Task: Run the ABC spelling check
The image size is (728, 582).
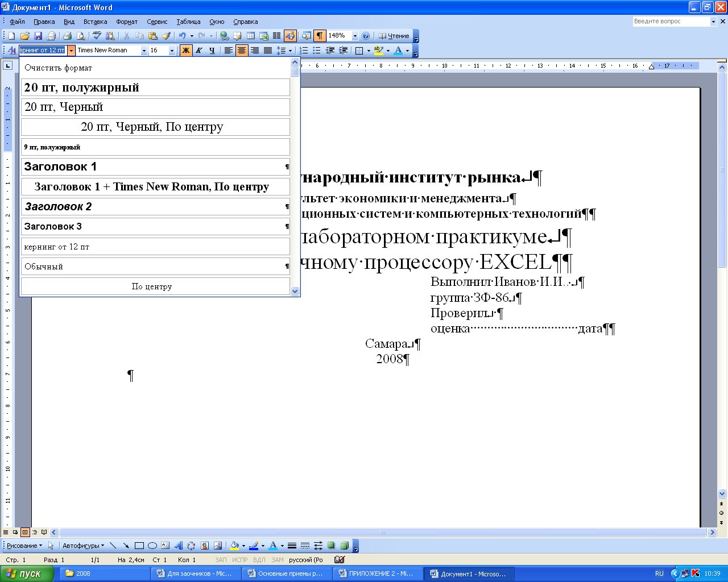Action: [x=97, y=36]
